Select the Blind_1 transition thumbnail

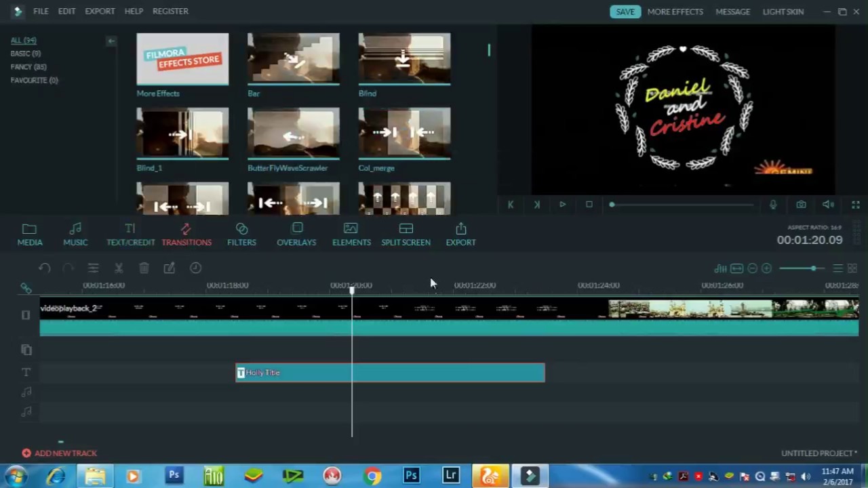coord(182,134)
